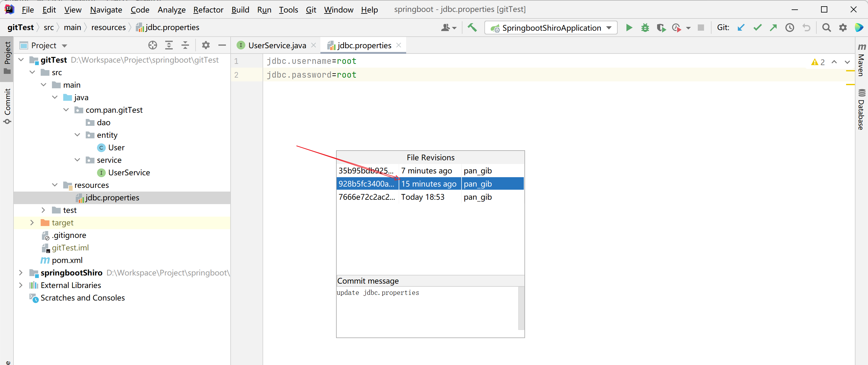
Task: Toggle the Maven tool window
Action: (862, 61)
